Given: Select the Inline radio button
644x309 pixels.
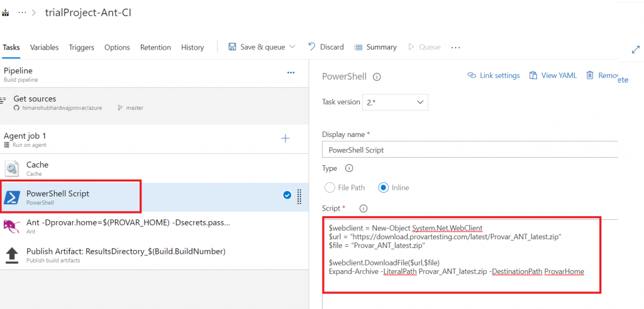Looking at the screenshot, I should [x=383, y=187].
